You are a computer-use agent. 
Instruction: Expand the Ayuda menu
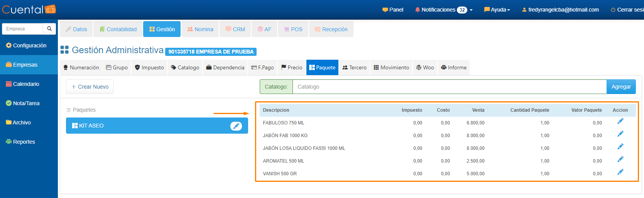point(497,10)
